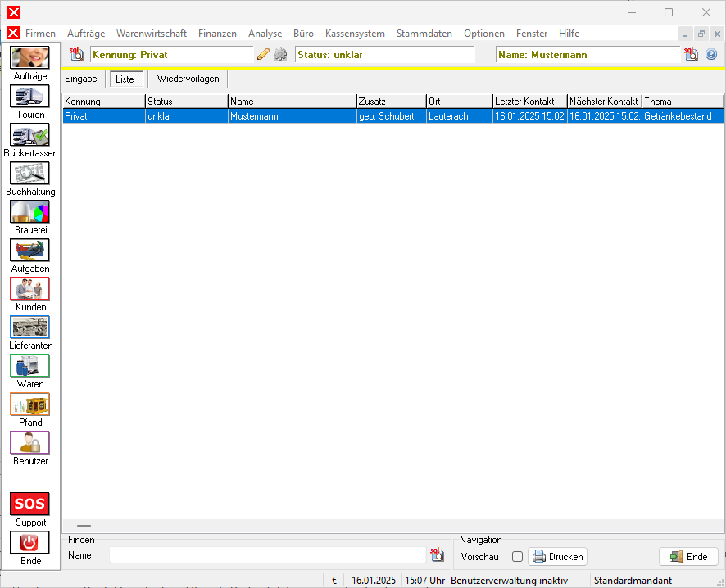Click into the Name search field
Viewport: 726px width, 588px height.
click(x=269, y=555)
